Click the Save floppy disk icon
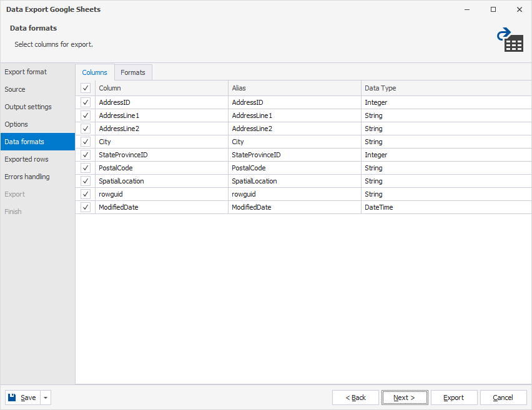532x410 pixels. tap(12, 398)
